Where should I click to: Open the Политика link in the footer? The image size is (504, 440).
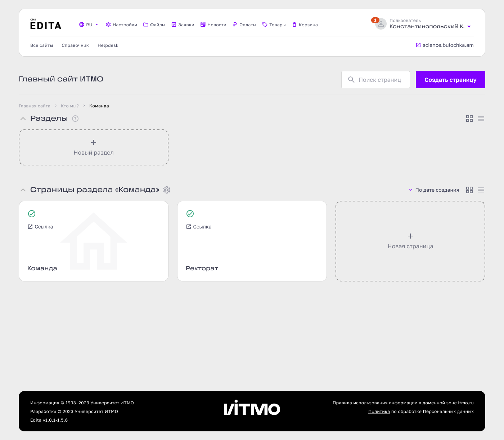tap(379, 412)
